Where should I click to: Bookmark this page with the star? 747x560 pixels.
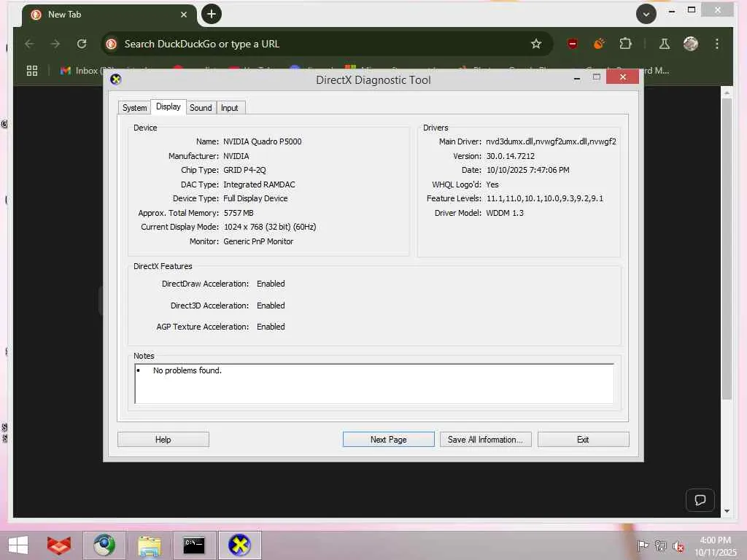point(536,44)
